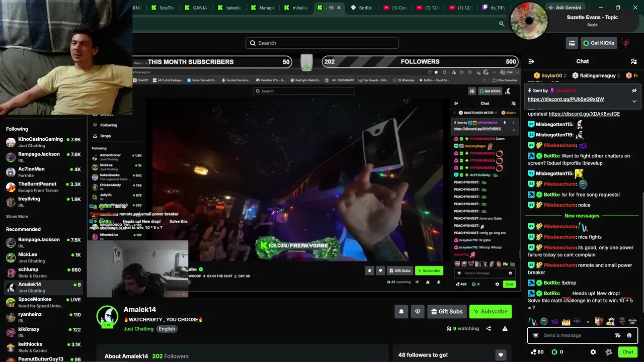The width and height of the screenshot is (644, 362).
Task: Select Amalek14 in Recommended list
Action: (x=43, y=288)
